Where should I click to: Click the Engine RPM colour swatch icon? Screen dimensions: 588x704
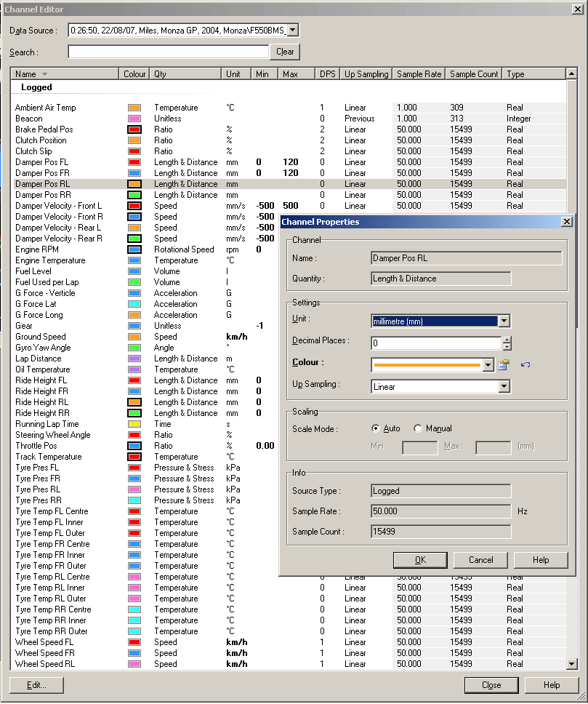click(x=134, y=249)
